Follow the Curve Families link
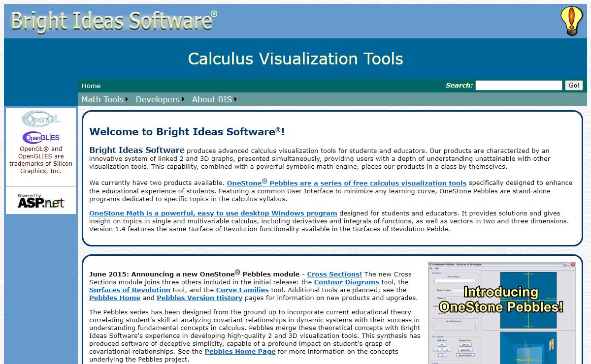 tap(242, 290)
